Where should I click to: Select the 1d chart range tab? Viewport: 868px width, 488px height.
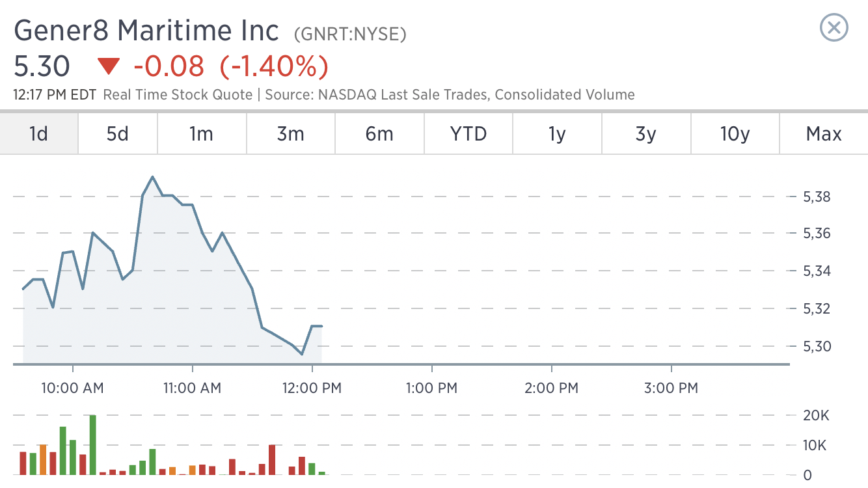pos(39,134)
